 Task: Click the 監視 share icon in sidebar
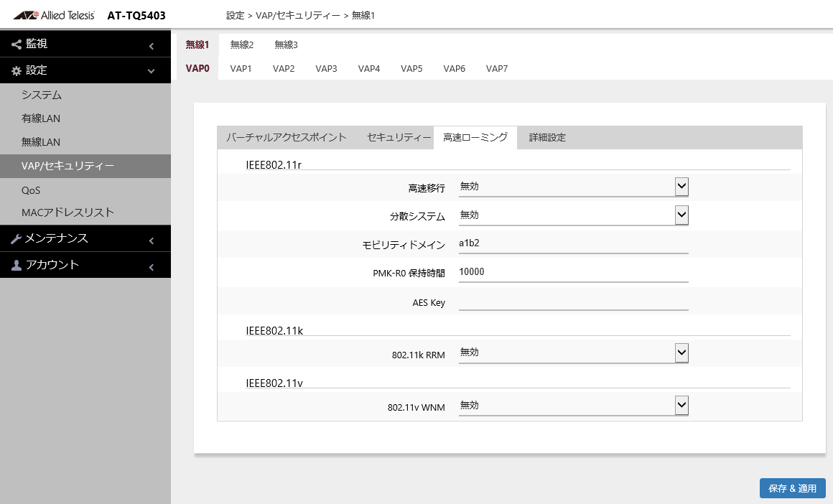(x=17, y=45)
